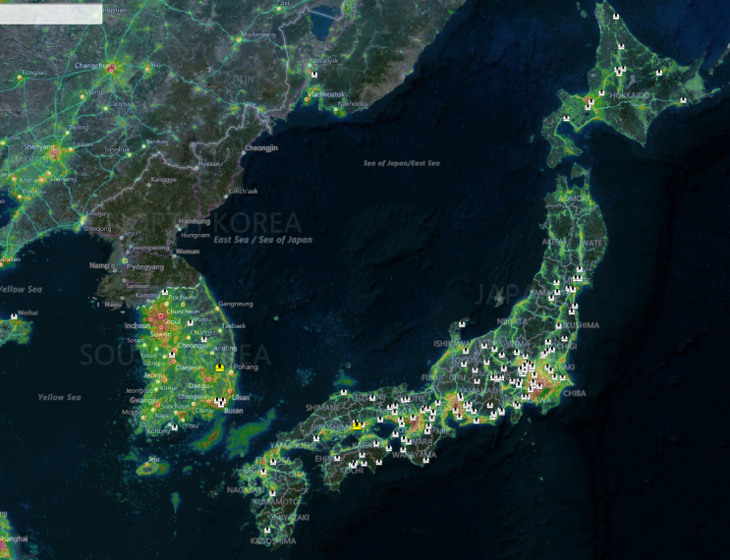This screenshot has height=560, width=730.
Task: Open the marker on Hokkaido's southeastern coast
Action: click(683, 99)
